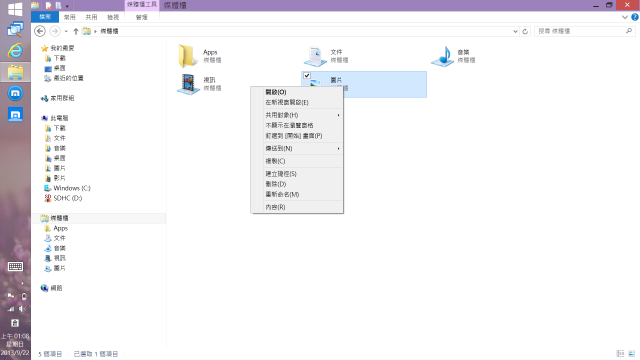Pin to Start via 釘選到 [開始] 畫面(P)
The image size is (640, 360).
click(x=297, y=136)
